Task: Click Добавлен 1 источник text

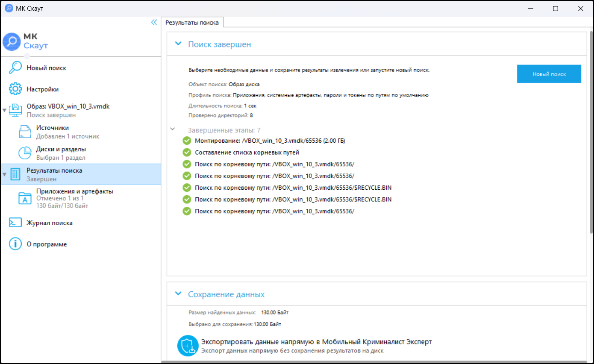Action: 68,136
